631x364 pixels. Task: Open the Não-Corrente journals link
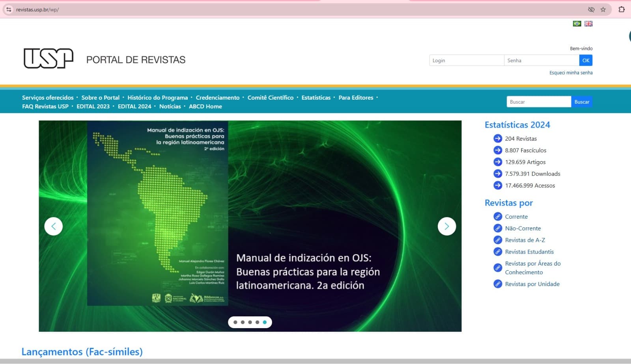[523, 228]
